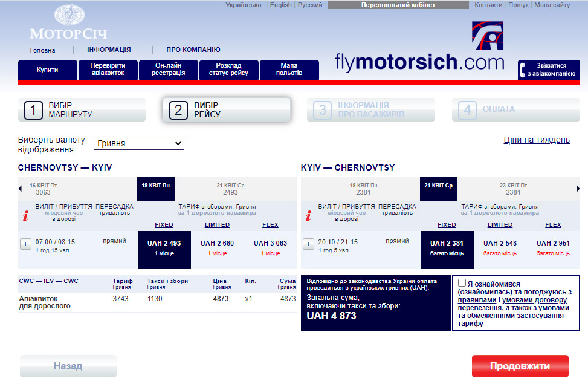Click step 4 Оплата
Viewport: 588px width, 387px height.
[x=516, y=110]
